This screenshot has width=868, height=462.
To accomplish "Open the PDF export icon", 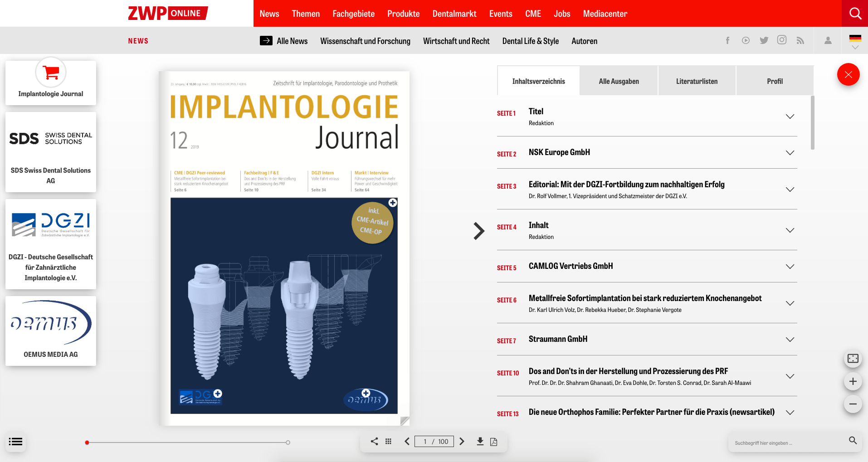I will (494, 442).
